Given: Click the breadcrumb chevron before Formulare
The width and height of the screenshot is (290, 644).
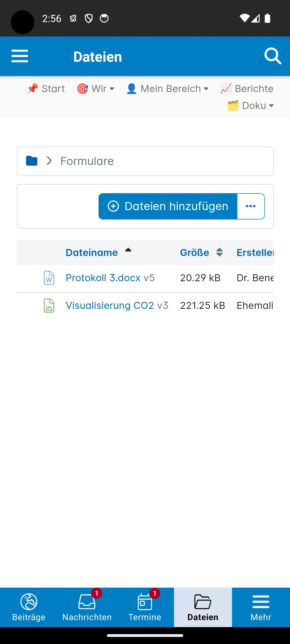Looking at the screenshot, I should click(x=49, y=161).
